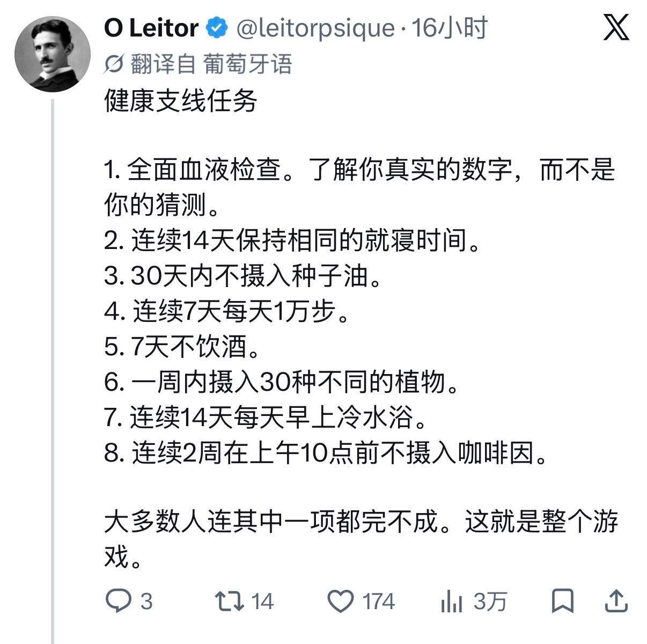Click the like count 174

[x=379, y=602]
